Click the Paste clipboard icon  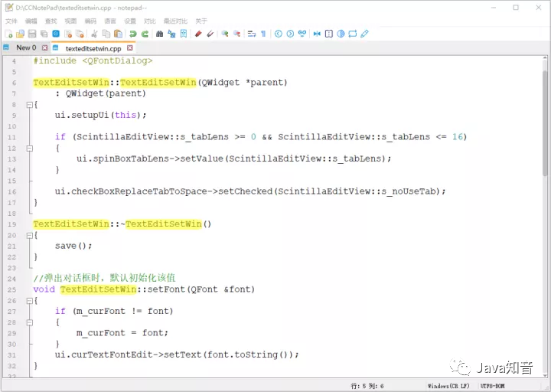(119, 34)
